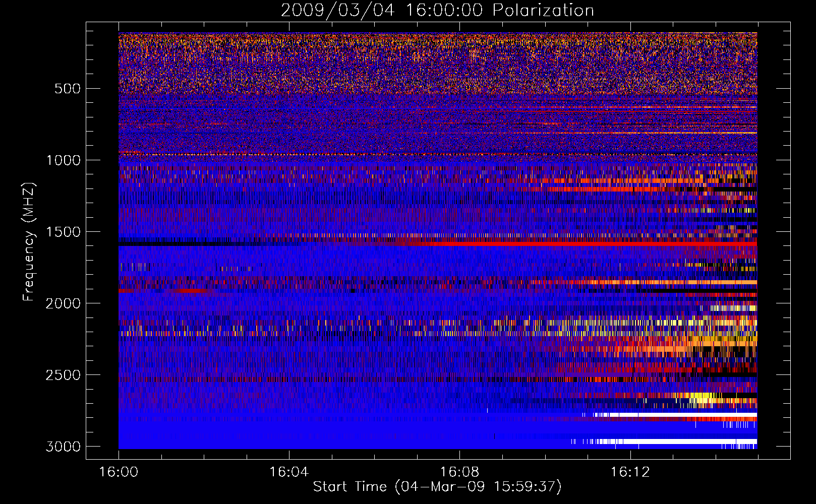Click the 16:08 time tick label
The width and height of the screenshot is (816, 504).
point(459,472)
